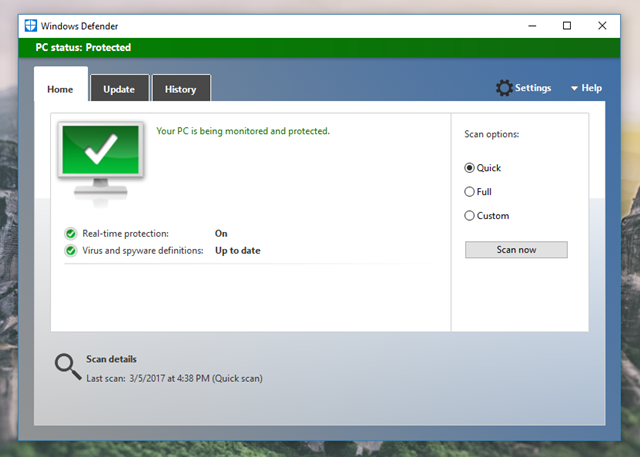Image resolution: width=640 pixels, height=457 pixels.
Task: Close the Windows Defender window
Action: tap(602, 26)
